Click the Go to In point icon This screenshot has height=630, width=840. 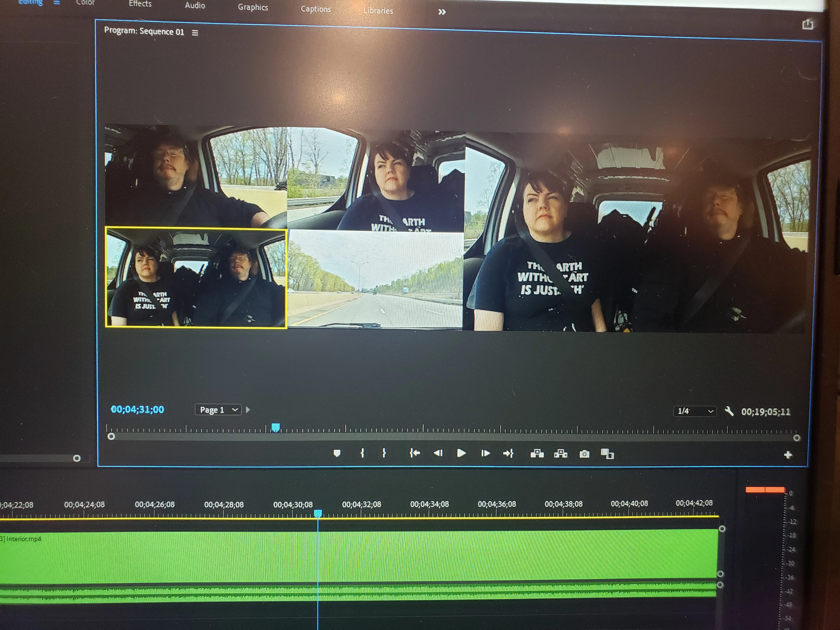[415, 453]
